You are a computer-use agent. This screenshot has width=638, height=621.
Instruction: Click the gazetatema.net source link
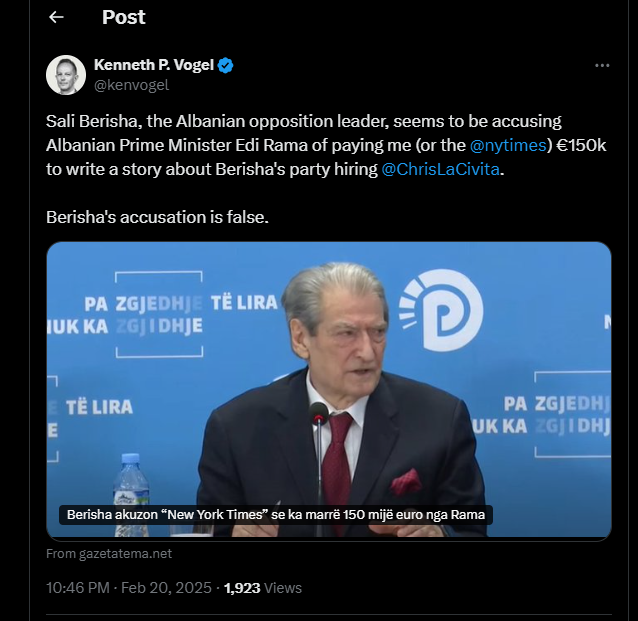coord(109,553)
